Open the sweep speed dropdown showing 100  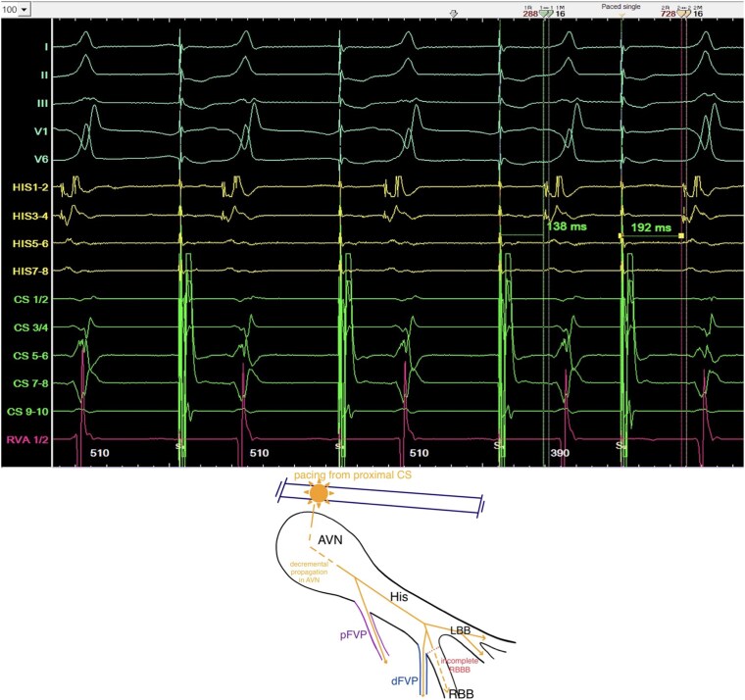click(24, 9)
